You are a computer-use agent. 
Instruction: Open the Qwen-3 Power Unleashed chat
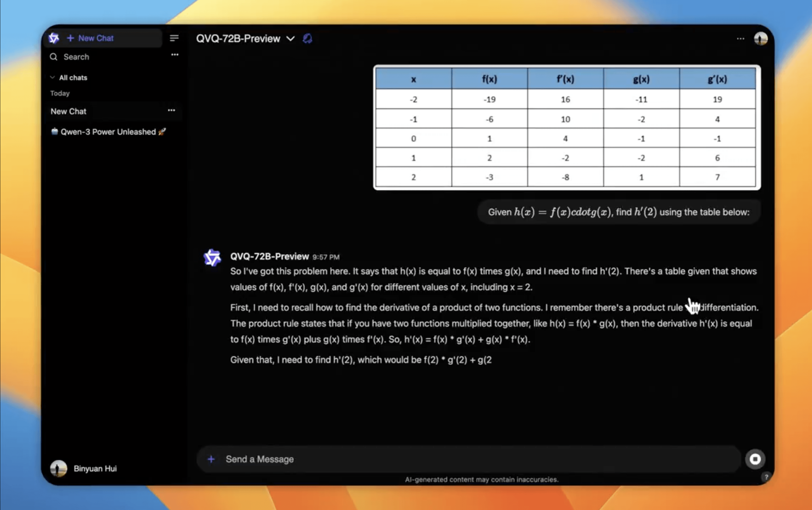click(108, 132)
